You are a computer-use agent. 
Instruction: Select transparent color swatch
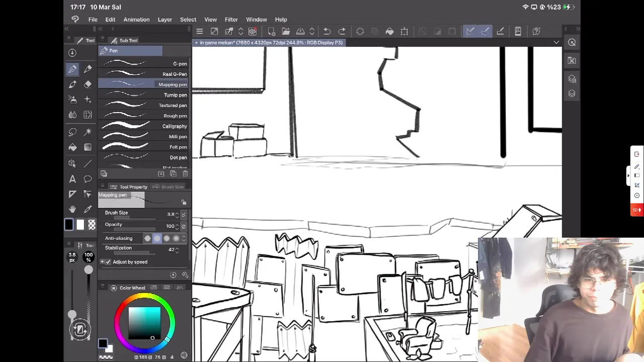pos(92,225)
